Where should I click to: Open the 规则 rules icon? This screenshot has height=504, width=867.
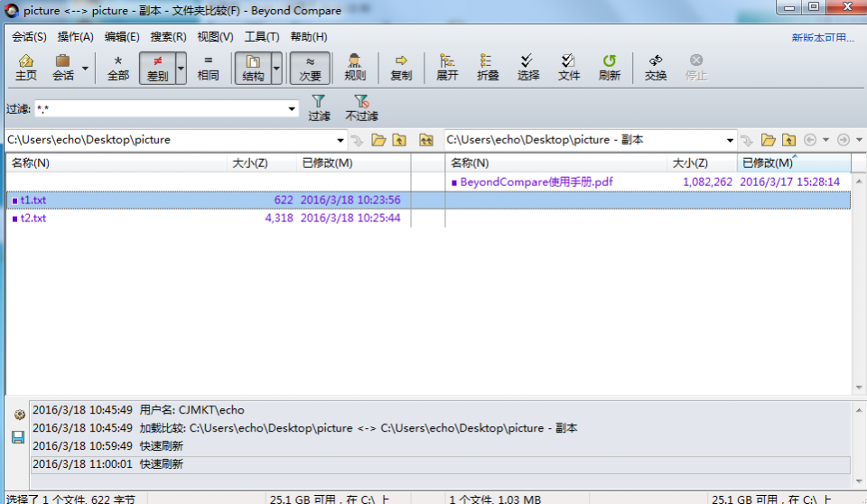tap(354, 68)
